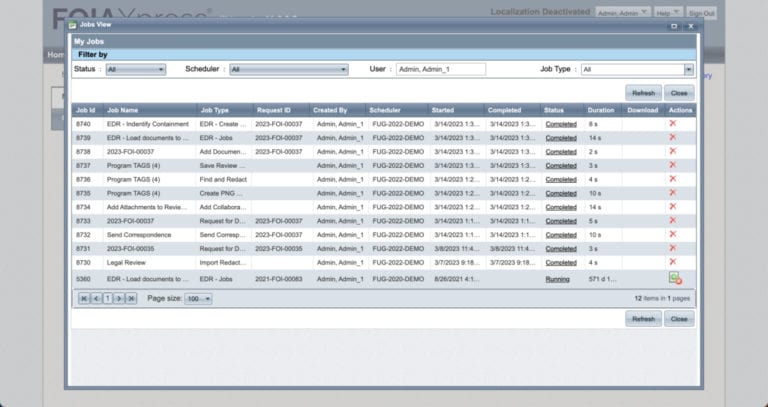
Task: Click the User input field
Action: pos(440,70)
